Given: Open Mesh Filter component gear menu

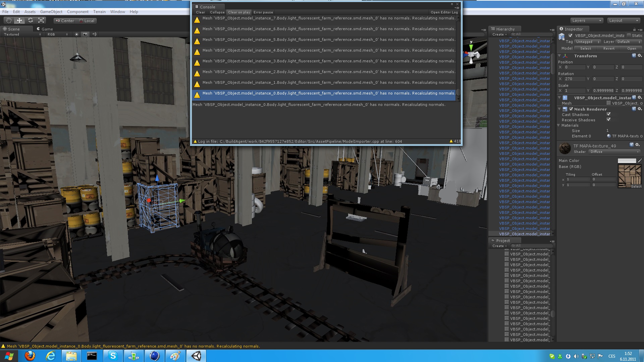Looking at the screenshot, I should 640,98.
